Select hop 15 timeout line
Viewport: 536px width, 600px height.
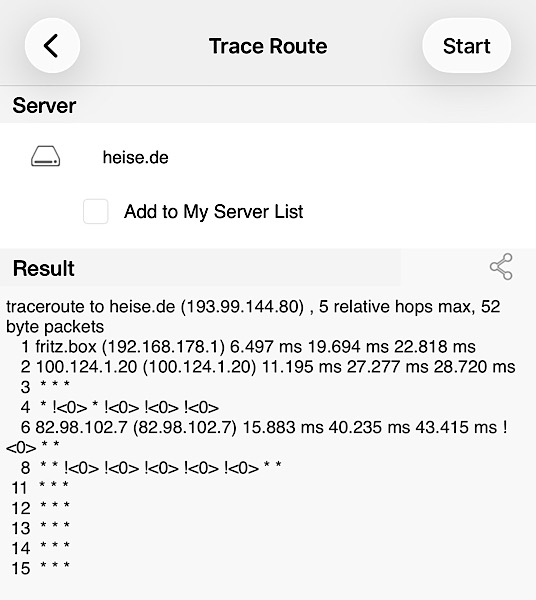click(x=41, y=568)
